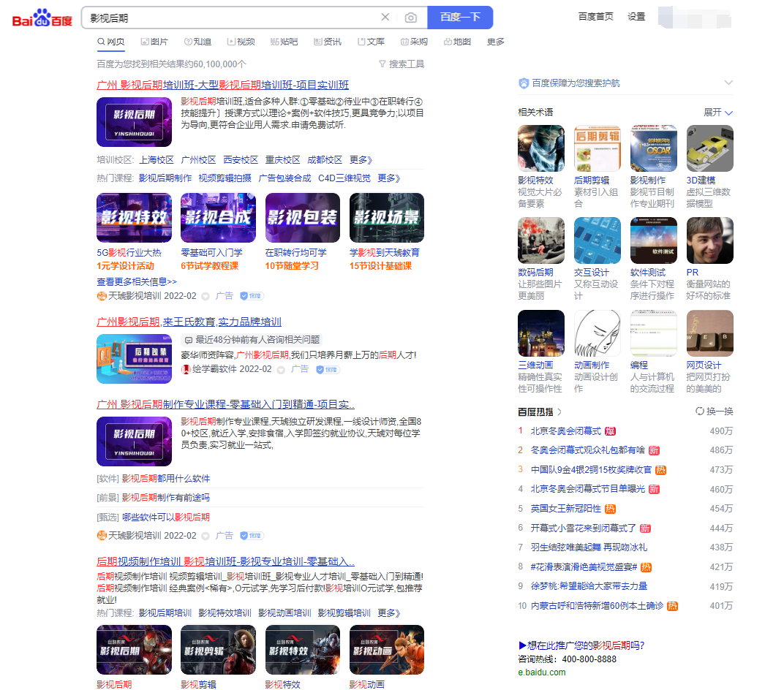Open the 更多 tab menu
The height and width of the screenshot is (690, 784).
click(496, 42)
